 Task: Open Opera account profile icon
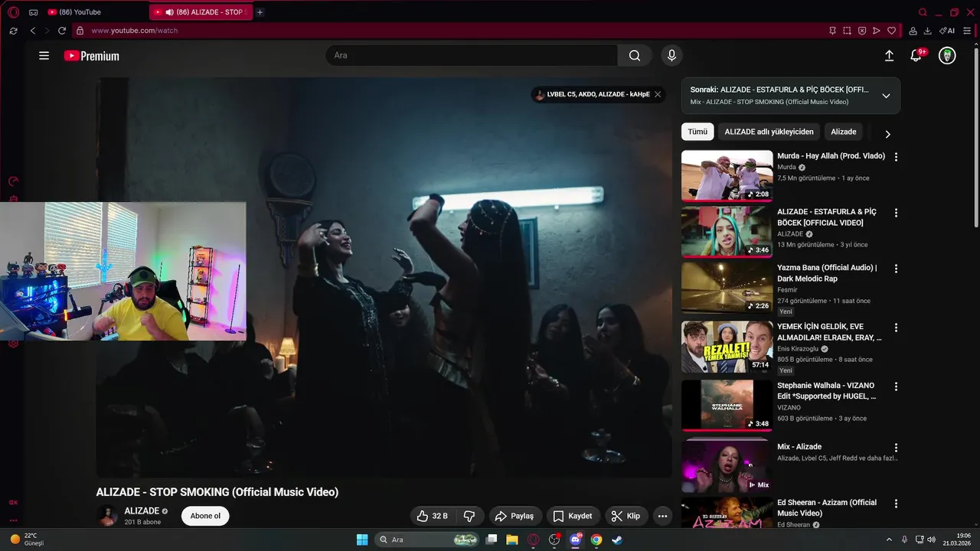pos(913,31)
